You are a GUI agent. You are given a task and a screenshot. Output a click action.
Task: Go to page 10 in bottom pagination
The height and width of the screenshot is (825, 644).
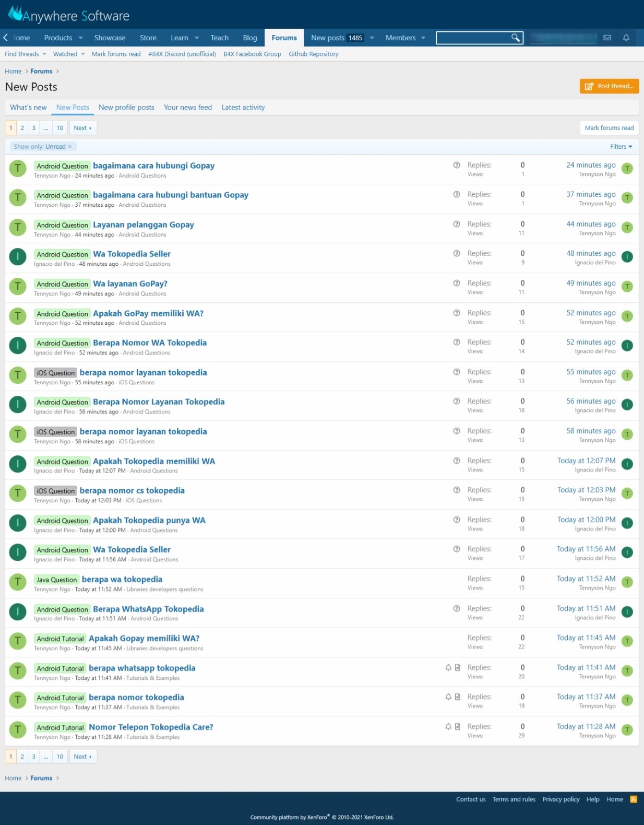pos(60,757)
